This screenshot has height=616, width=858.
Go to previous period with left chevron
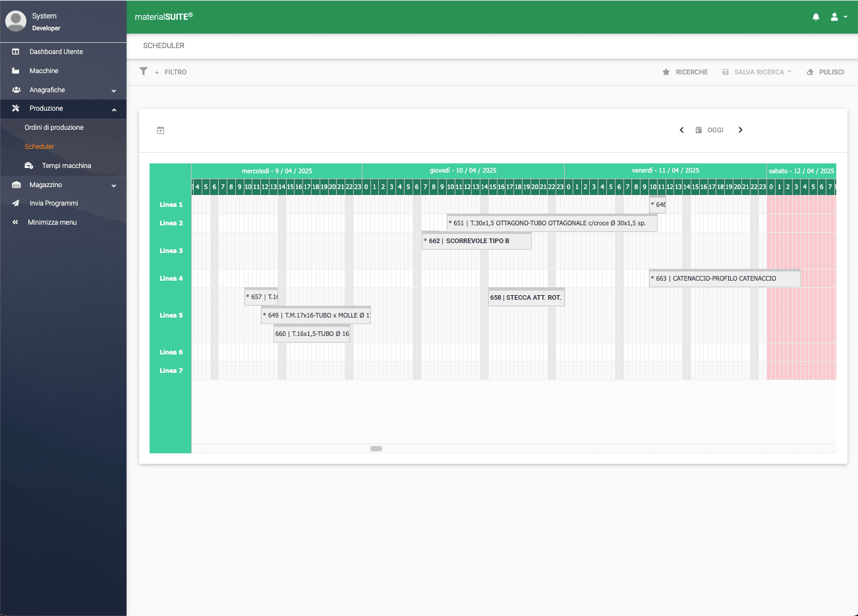coord(681,130)
